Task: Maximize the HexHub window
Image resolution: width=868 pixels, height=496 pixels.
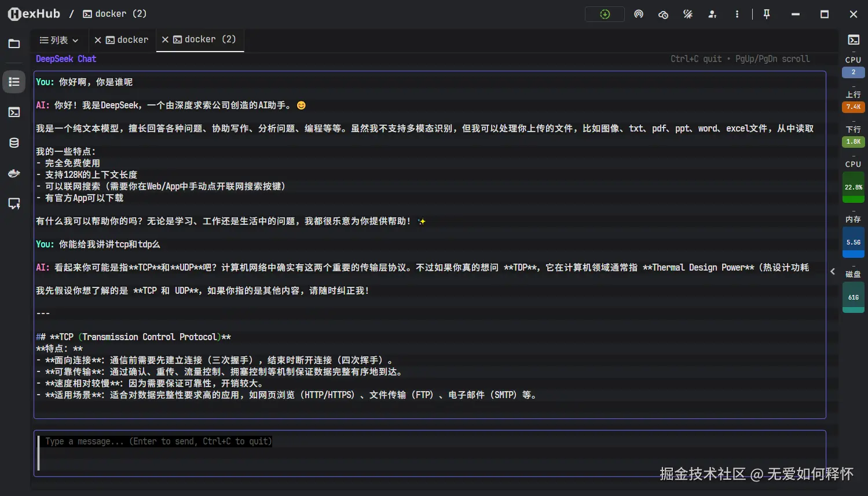Action: pos(825,14)
